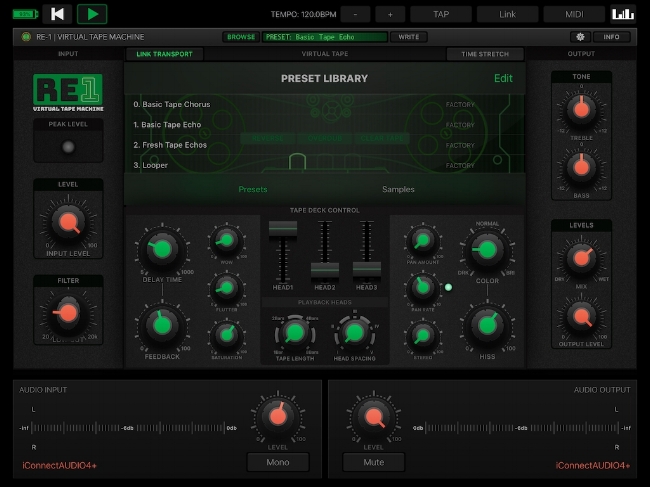The image size is (650, 487).
Task: Click the HISS knob
Action: (487, 326)
